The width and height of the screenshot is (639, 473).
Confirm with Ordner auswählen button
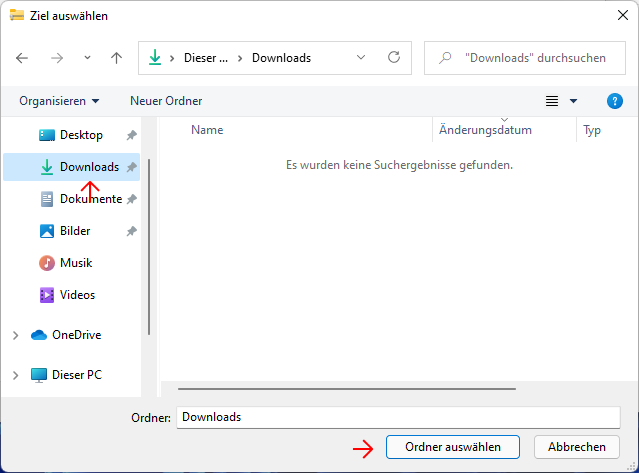pos(453,447)
